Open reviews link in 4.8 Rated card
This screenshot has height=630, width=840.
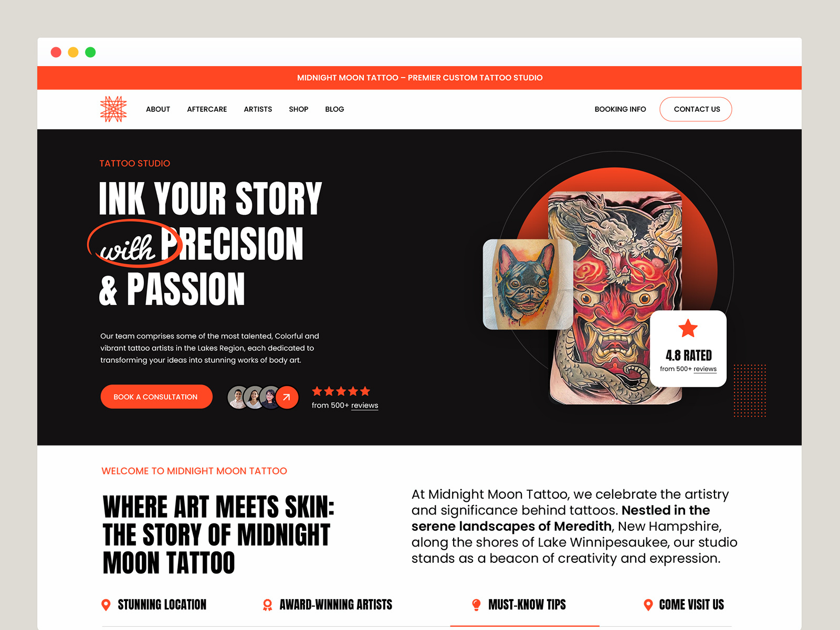pyautogui.click(x=705, y=369)
